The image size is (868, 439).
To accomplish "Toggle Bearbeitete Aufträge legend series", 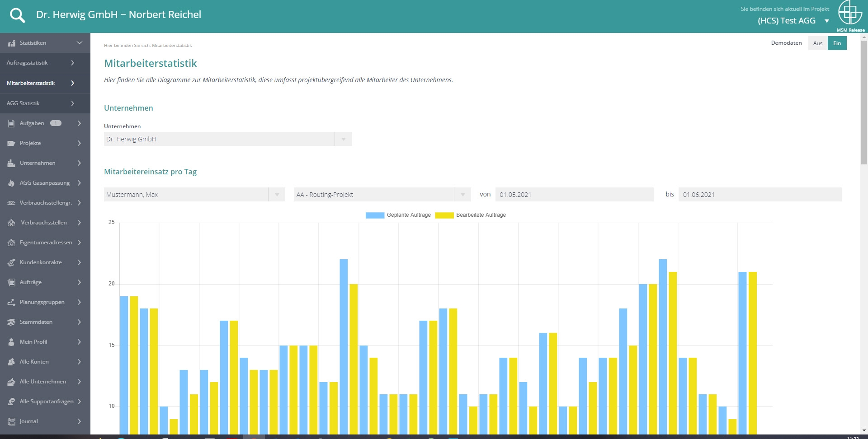I will tap(471, 215).
